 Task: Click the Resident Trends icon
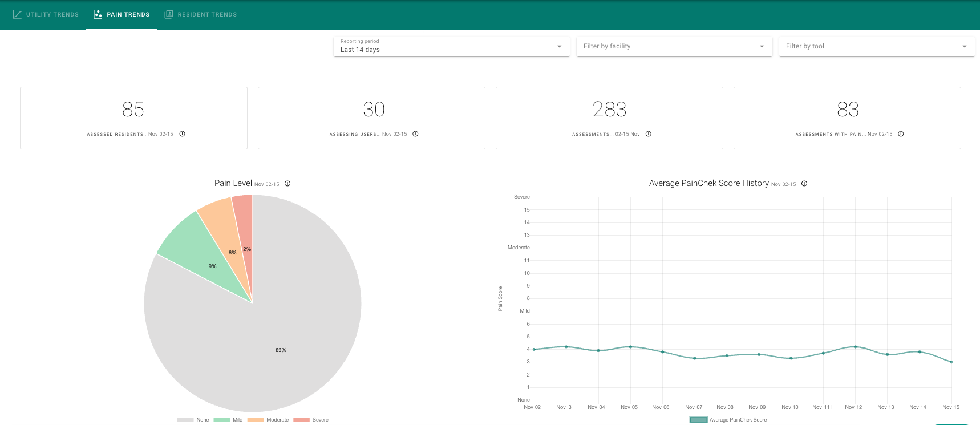point(169,14)
